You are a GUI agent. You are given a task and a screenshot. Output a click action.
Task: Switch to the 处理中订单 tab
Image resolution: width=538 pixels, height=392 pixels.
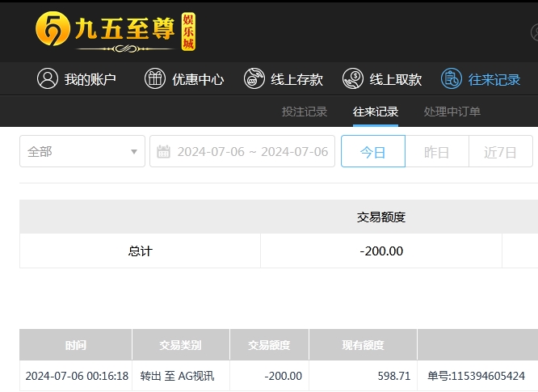(452, 112)
